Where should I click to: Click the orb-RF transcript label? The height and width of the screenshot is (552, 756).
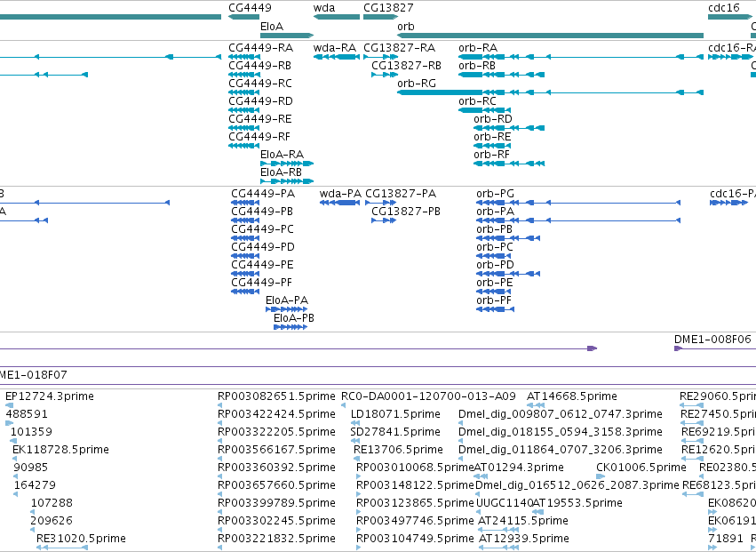pyautogui.click(x=492, y=155)
